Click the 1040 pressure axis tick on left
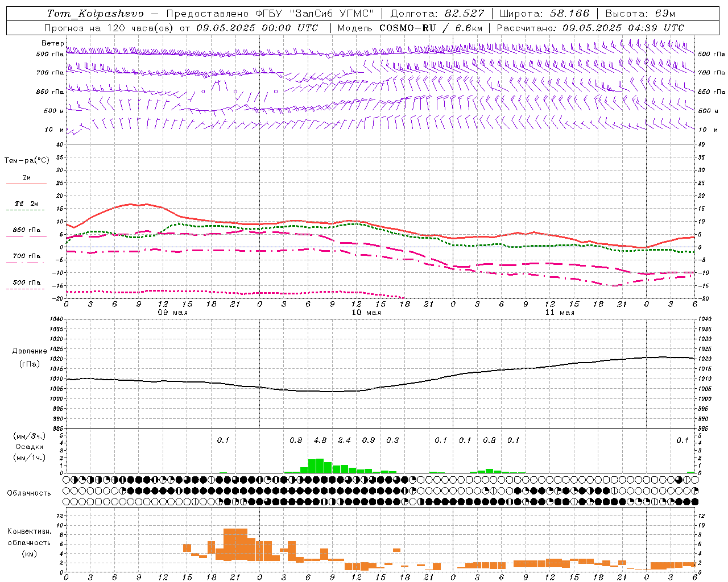728x582 pixels. [x=57, y=319]
